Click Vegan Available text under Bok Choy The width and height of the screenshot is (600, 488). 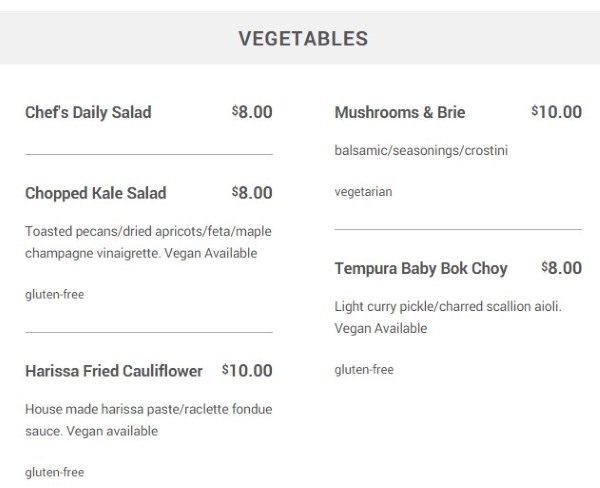click(x=381, y=328)
